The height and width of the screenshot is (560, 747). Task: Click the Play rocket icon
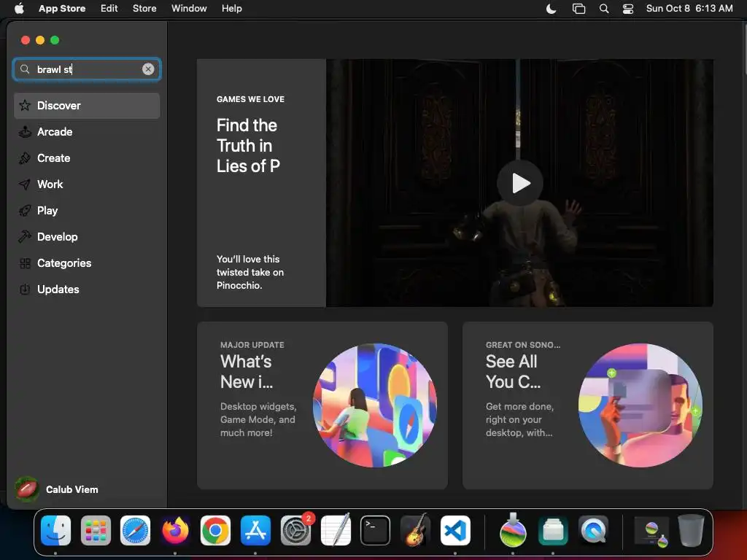[x=25, y=210]
